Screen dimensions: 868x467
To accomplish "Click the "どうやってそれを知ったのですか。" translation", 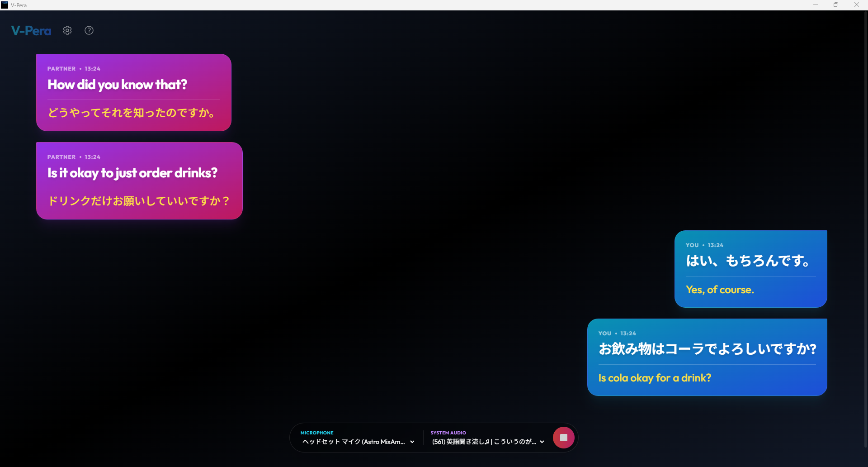I will [132, 113].
